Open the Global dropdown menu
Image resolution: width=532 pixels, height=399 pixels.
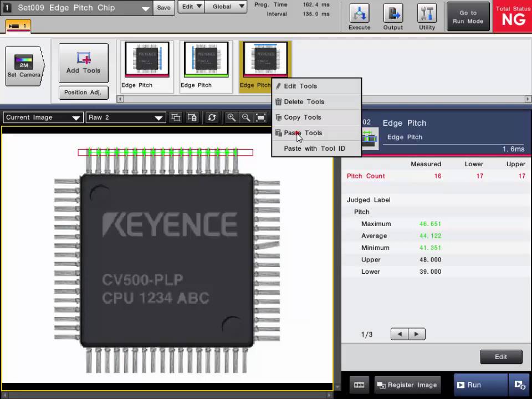click(x=226, y=7)
